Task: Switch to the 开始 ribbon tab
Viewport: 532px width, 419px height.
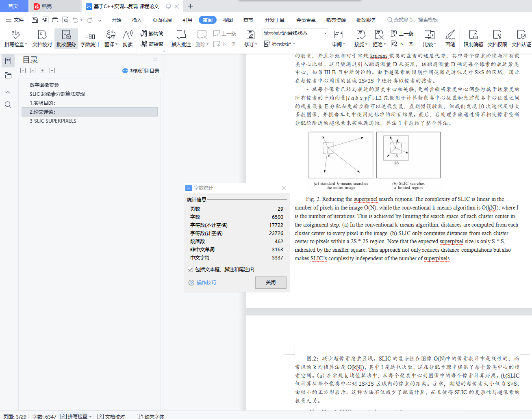Action: point(117,20)
